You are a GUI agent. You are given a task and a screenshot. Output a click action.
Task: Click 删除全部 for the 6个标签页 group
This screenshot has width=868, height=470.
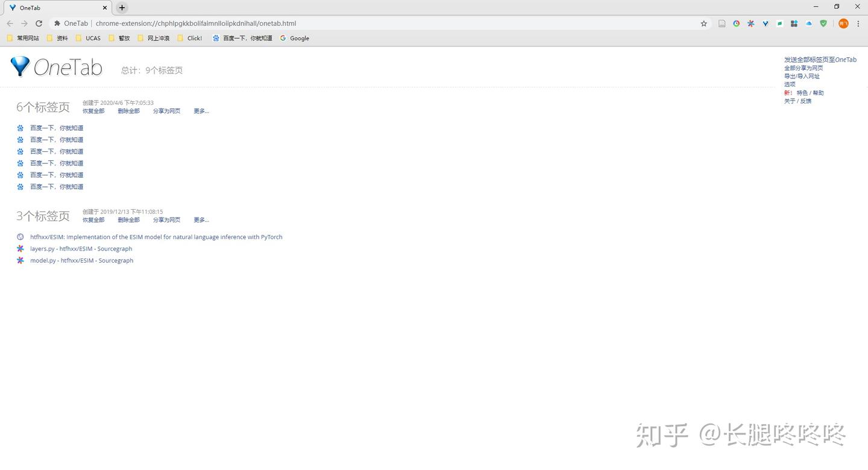(x=128, y=111)
